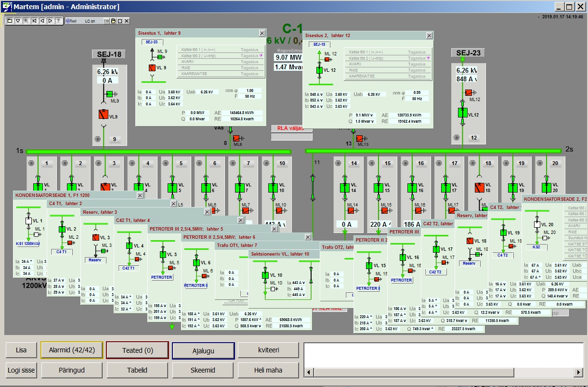Click the zoom magnifier toolbar icon
588x387 pixels.
(x=26, y=21)
